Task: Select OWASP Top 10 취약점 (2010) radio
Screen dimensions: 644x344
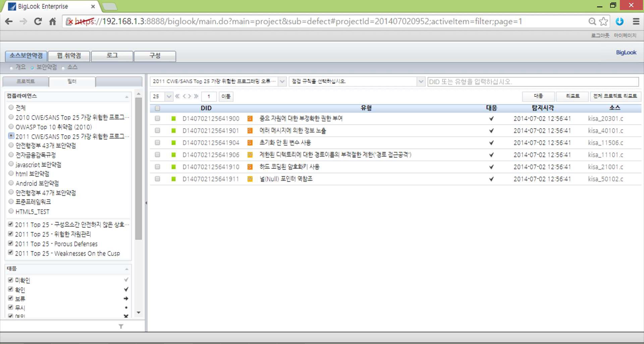Action: pos(11,127)
